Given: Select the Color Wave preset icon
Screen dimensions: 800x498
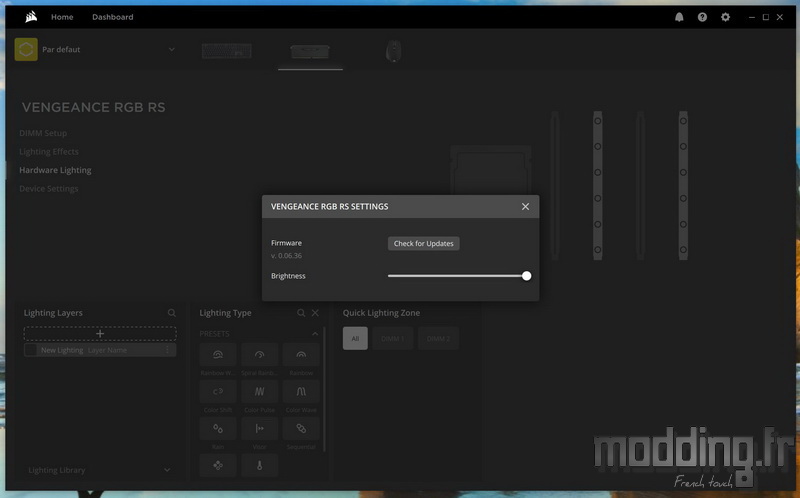Looking at the screenshot, I should coord(301,392).
